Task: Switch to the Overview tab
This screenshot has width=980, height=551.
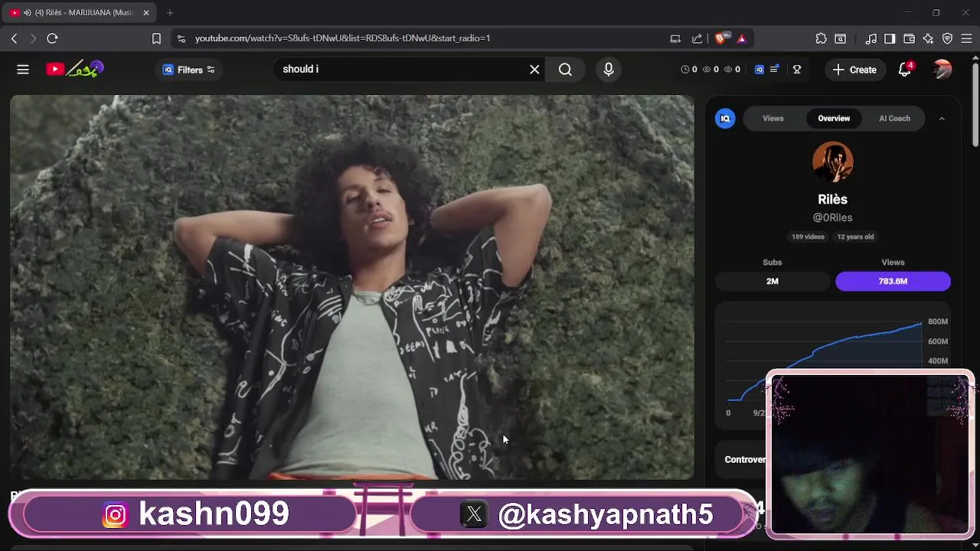Action: tap(834, 119)
